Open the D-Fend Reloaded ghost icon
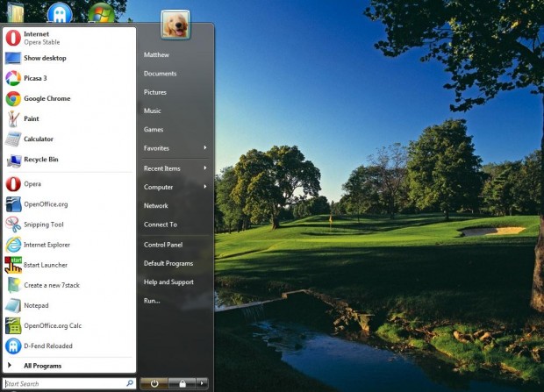The height and width of the screenshot is (392, 544). pos(13,346)
